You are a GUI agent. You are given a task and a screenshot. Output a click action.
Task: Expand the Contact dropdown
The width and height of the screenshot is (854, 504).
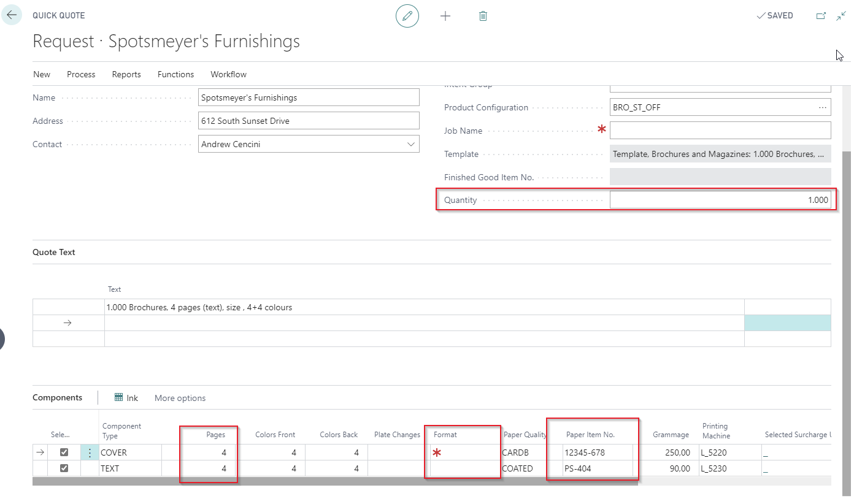[410, 144]
